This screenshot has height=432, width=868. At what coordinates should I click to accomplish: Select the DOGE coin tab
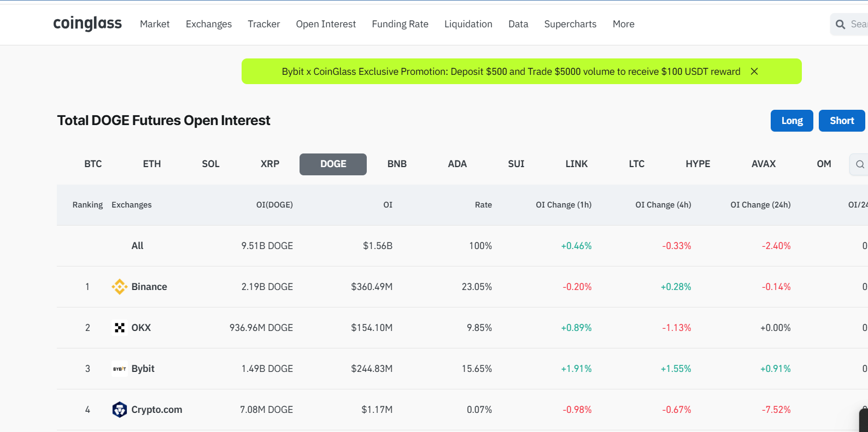coord(333,164)
